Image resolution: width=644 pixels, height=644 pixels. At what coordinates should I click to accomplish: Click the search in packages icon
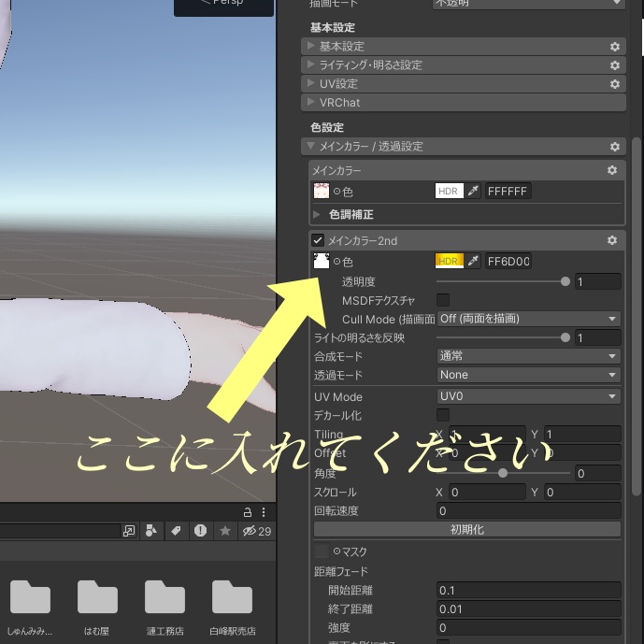click(129, 531)
